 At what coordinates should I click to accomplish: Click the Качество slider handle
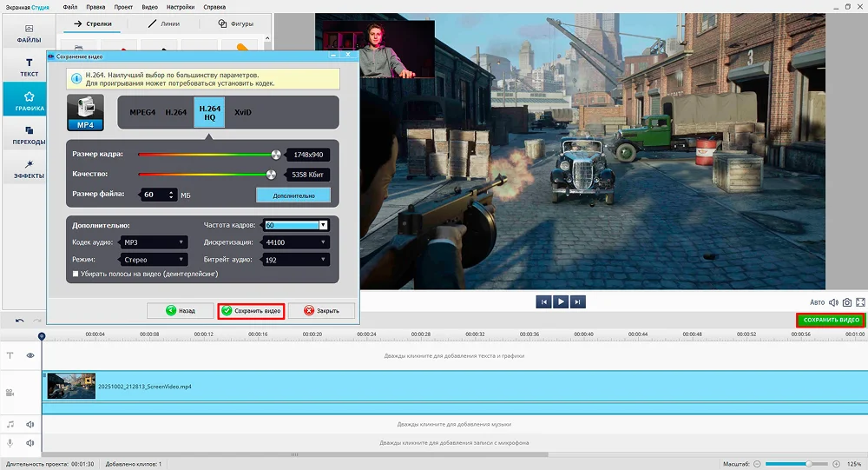tap(277, 175)
